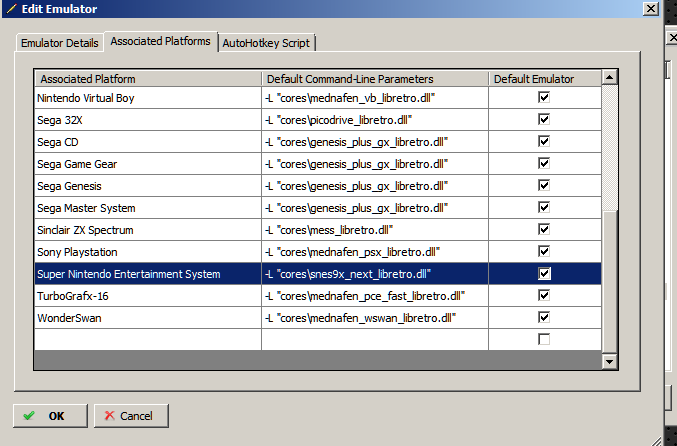The height and width of the screenshot is (446, 677).
Task: Click the pencil icon in Edit Emulator title bar
Action: (x=11, y=8)
